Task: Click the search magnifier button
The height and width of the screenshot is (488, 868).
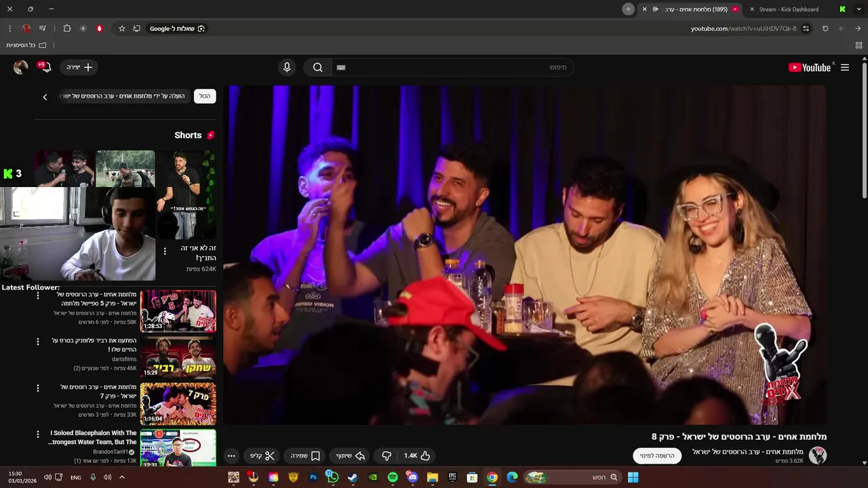Action: (318, 67)
